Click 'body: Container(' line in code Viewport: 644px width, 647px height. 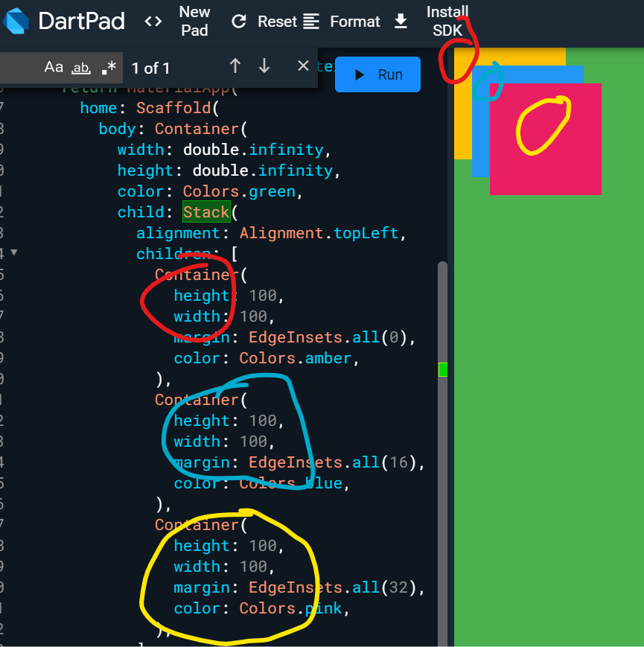pos(173,129)
